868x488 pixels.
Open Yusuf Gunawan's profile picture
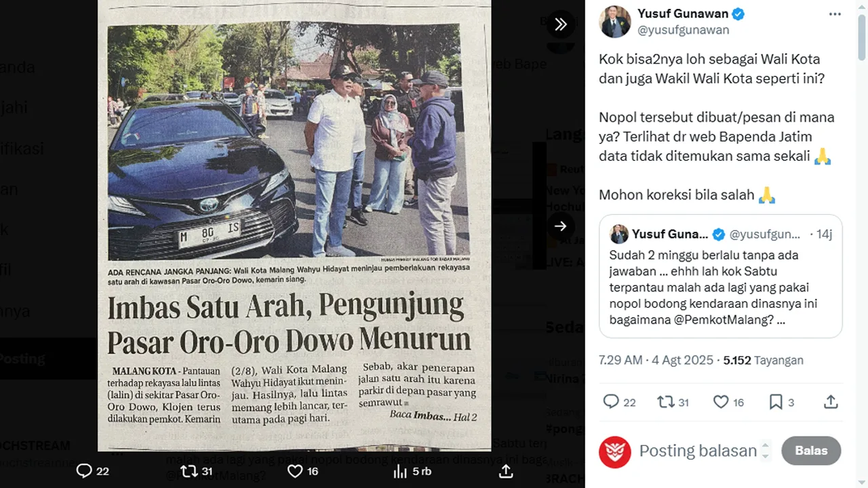click(615, 22)
